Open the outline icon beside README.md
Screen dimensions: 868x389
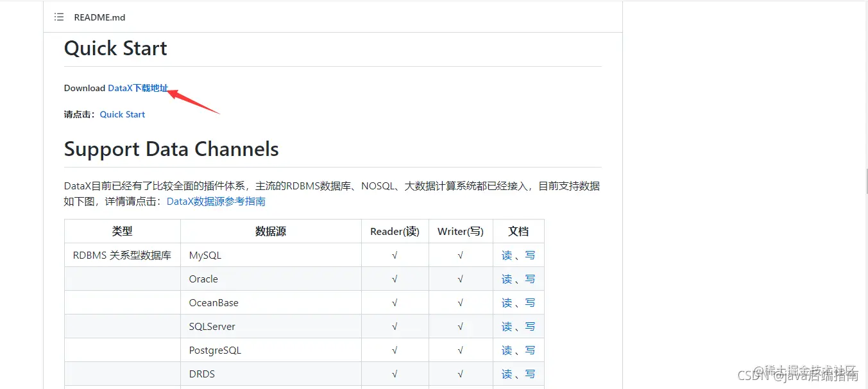click(x=58, y=17)
